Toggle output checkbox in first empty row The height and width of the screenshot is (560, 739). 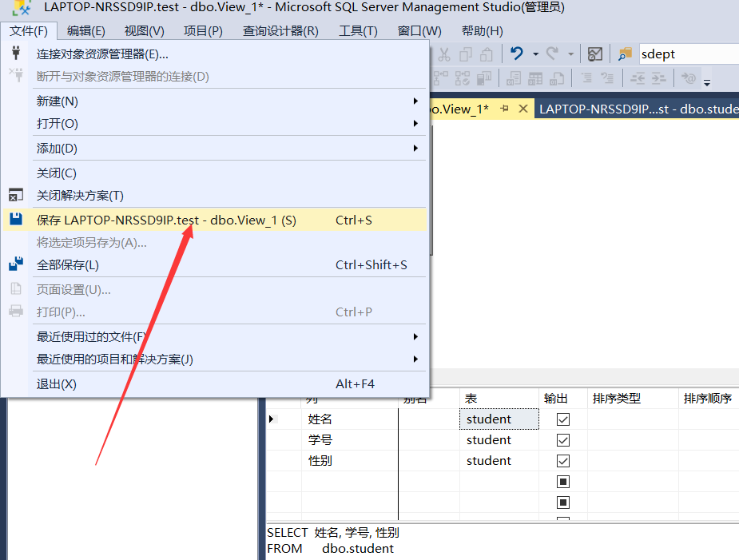(563, 481)
